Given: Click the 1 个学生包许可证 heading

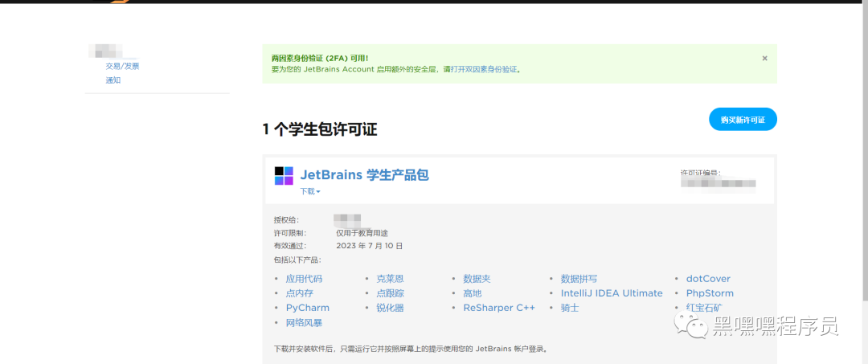Looking at the screenshot, I should click(319, 129).
